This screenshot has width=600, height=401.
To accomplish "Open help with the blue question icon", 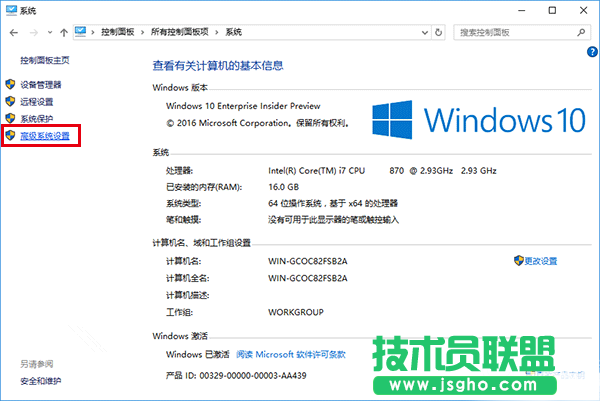I will click(x=592, y=52).
